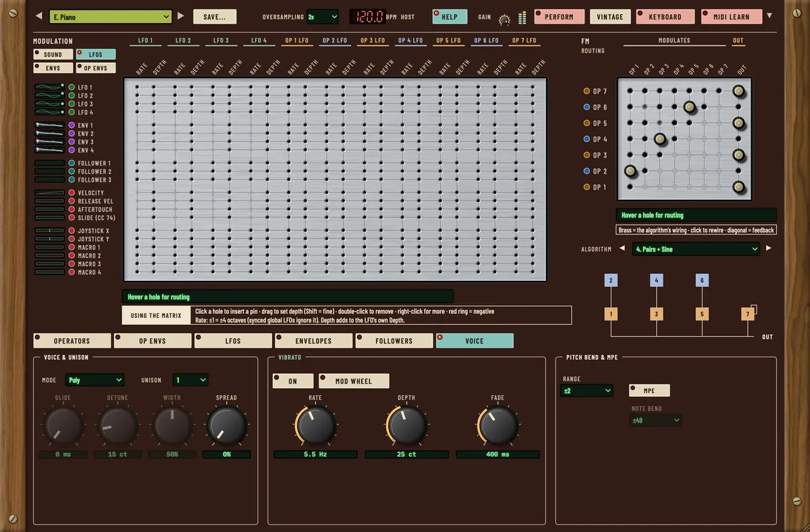
Task: Switch to bottom LFOS tab
Action: [x=233, y=341]
